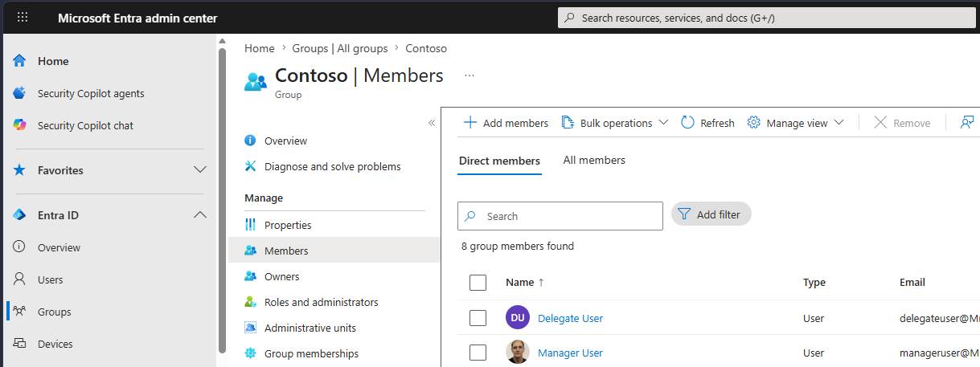Image resolution: width=980 pixels, height=367 pixels.
Task: Switch to the Direct members tab
Action: pos(499,161)
